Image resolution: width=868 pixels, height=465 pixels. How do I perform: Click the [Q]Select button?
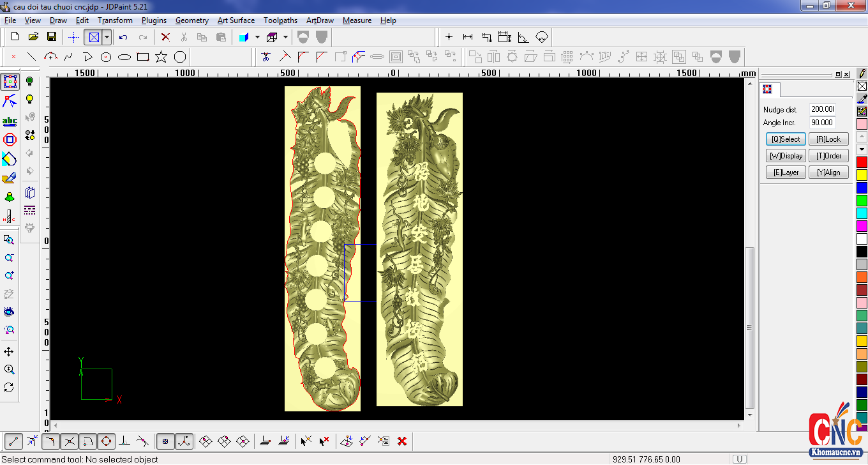(x=785, y=139)
